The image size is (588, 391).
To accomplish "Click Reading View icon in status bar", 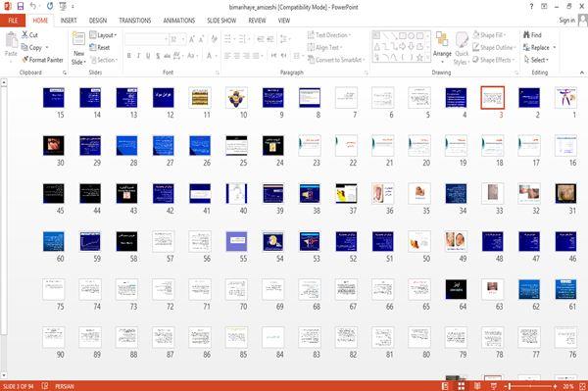I will click(x=477, y=386).
